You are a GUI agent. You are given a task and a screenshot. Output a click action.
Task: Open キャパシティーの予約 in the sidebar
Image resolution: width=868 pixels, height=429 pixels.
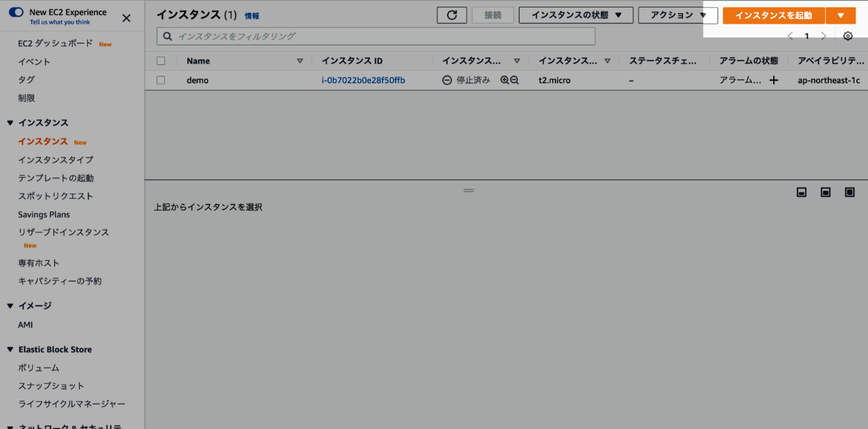pos(60,281)
